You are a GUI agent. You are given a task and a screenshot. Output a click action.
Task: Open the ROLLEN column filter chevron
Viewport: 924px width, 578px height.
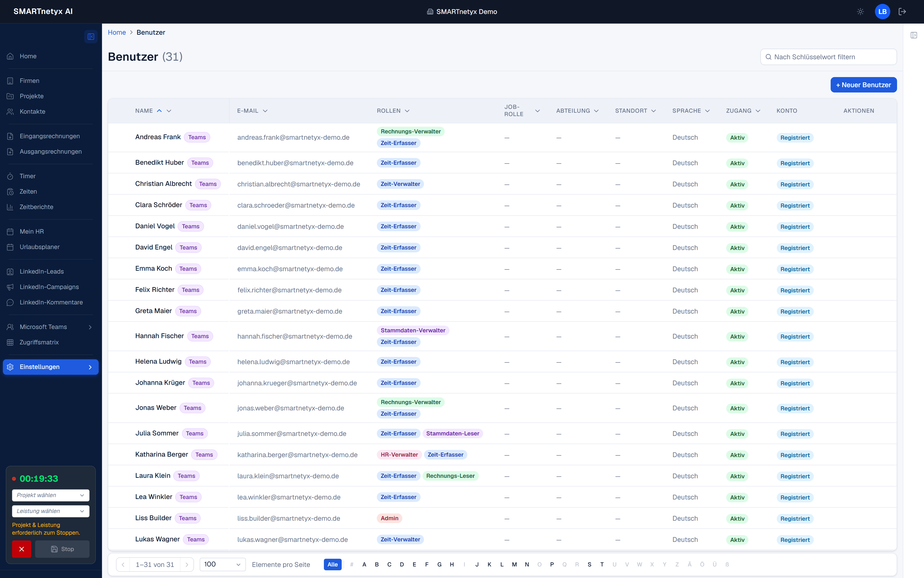pyautogui.click(x=407, y=111)
